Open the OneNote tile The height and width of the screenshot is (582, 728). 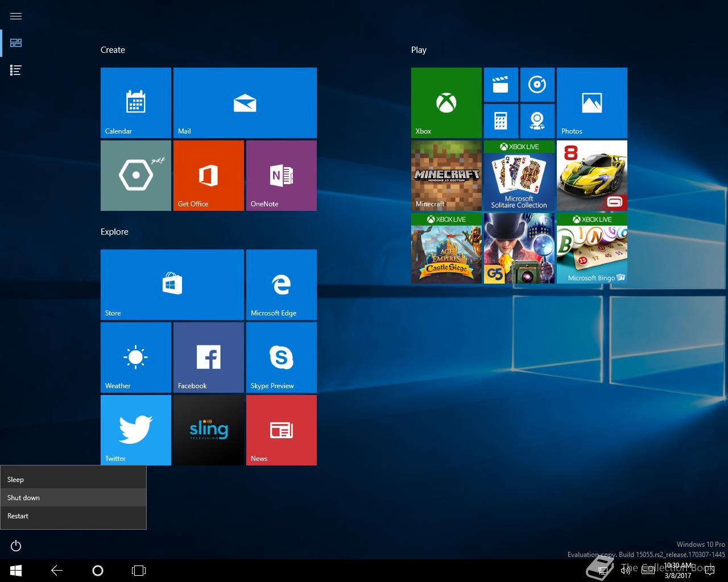282,176
